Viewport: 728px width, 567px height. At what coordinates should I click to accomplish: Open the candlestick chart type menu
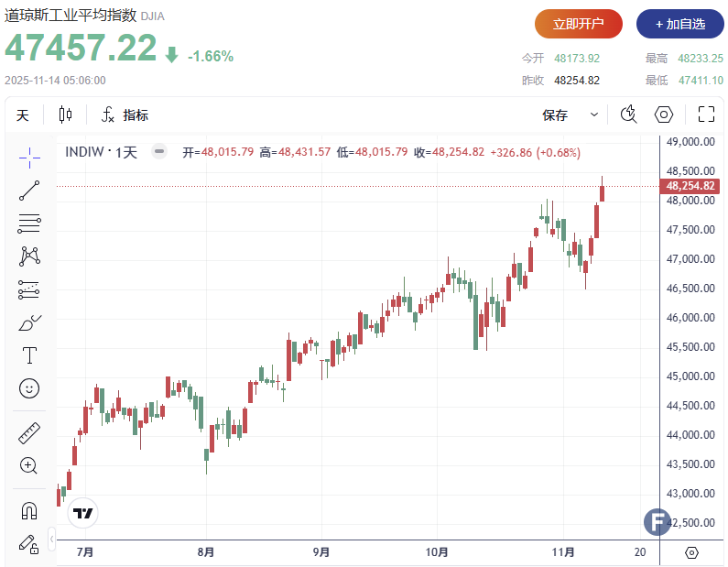65,115
